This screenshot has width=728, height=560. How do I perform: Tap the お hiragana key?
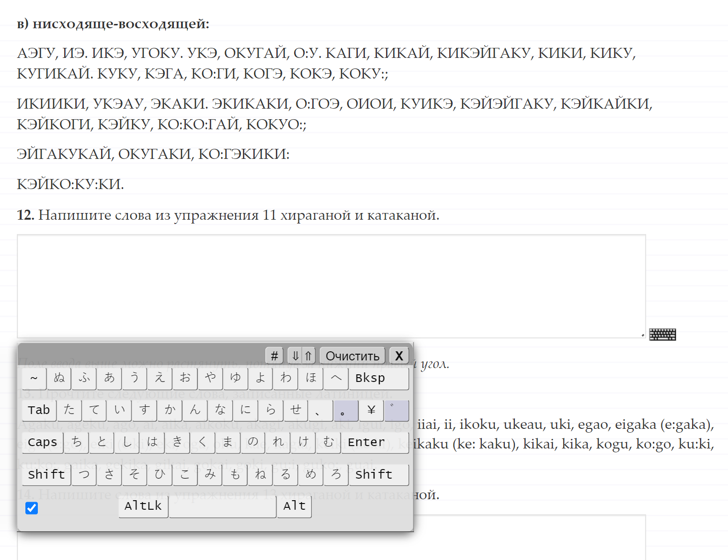(x=185, y=378)
